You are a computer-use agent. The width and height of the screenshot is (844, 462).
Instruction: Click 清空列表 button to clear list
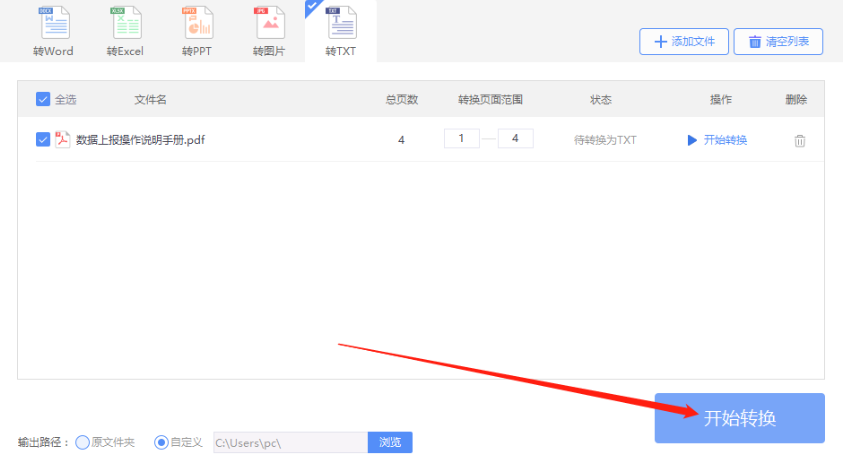[x=778, y=41]
